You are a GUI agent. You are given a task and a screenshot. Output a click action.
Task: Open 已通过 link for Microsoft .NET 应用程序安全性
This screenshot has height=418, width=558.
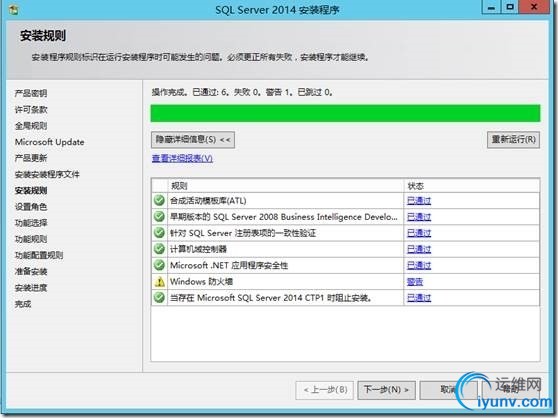[x=419, y=265]
